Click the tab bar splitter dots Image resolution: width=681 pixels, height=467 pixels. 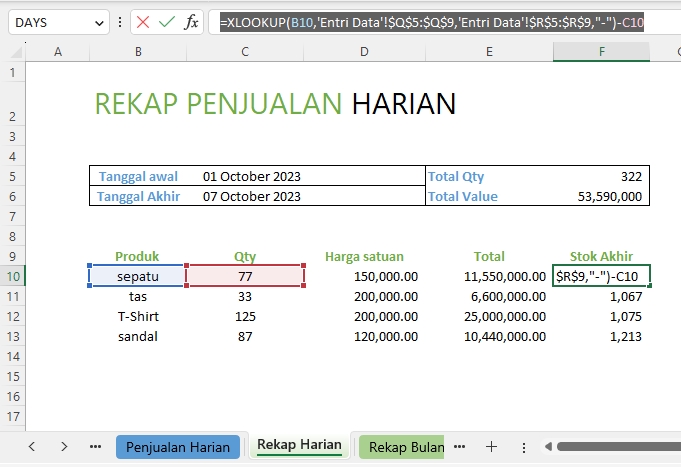[524, 447]
